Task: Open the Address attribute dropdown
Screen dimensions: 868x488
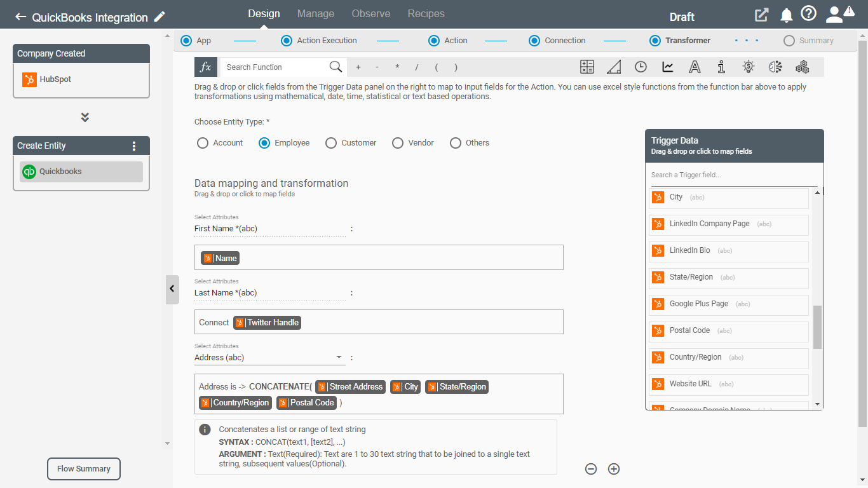Action: pos(270,358)
